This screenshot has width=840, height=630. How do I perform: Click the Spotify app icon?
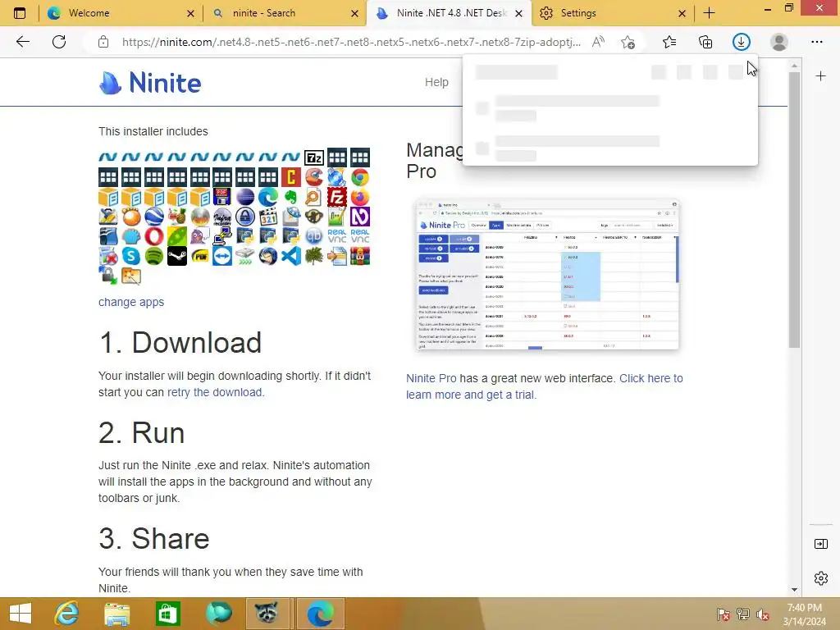153,256
